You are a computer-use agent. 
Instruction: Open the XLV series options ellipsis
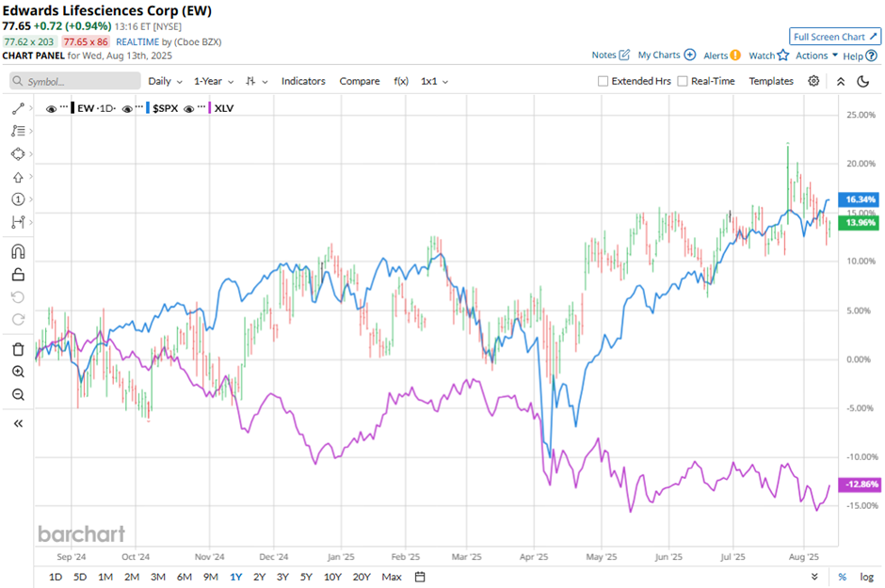[x=201, y=107]
